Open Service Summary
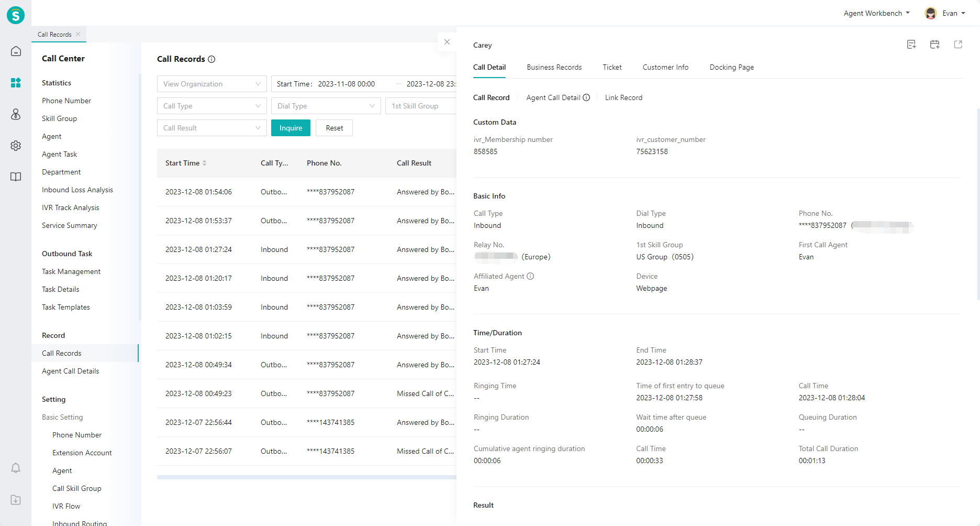The height and width of the screenshot is (526, 980). 70,225
